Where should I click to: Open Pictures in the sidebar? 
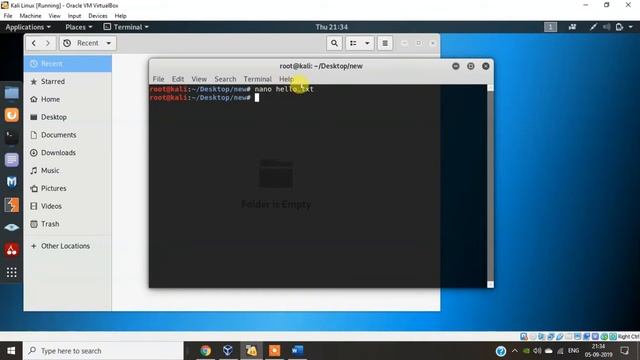pos(68,188)
